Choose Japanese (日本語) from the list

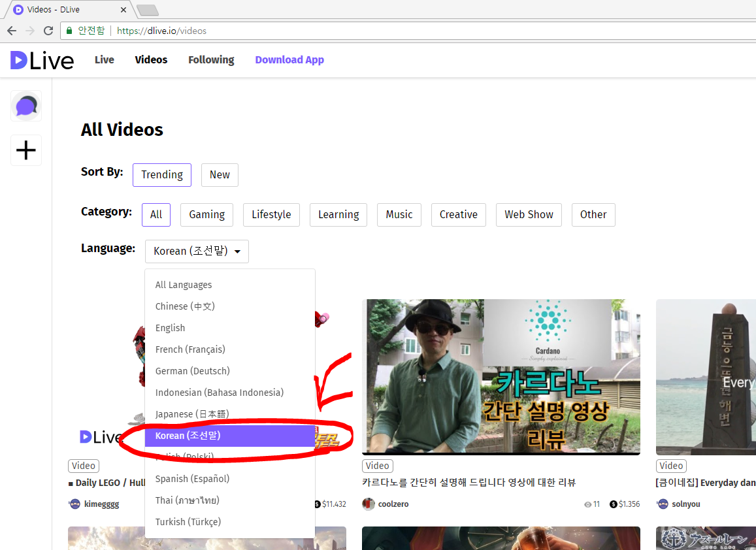(x=230, y=414)
